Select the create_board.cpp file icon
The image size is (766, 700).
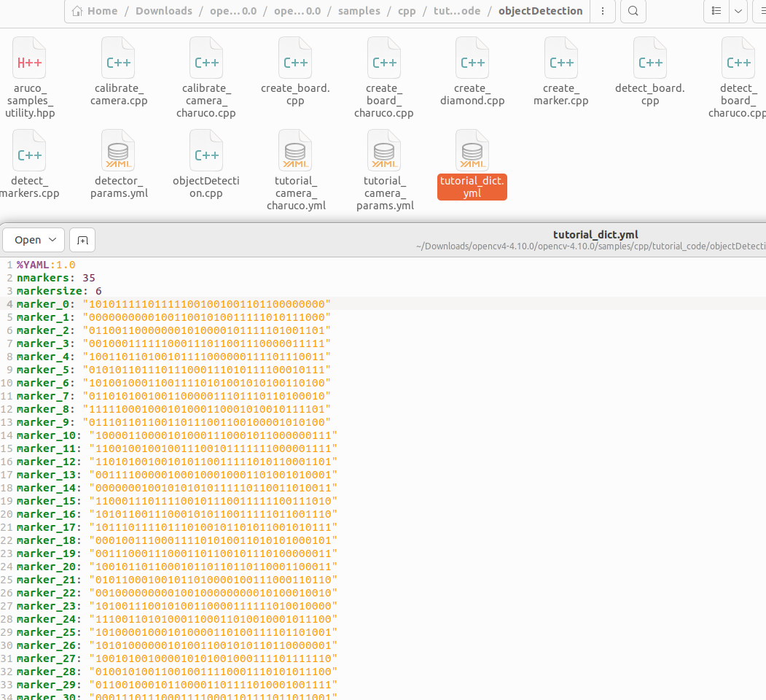(x=295, y=58)
